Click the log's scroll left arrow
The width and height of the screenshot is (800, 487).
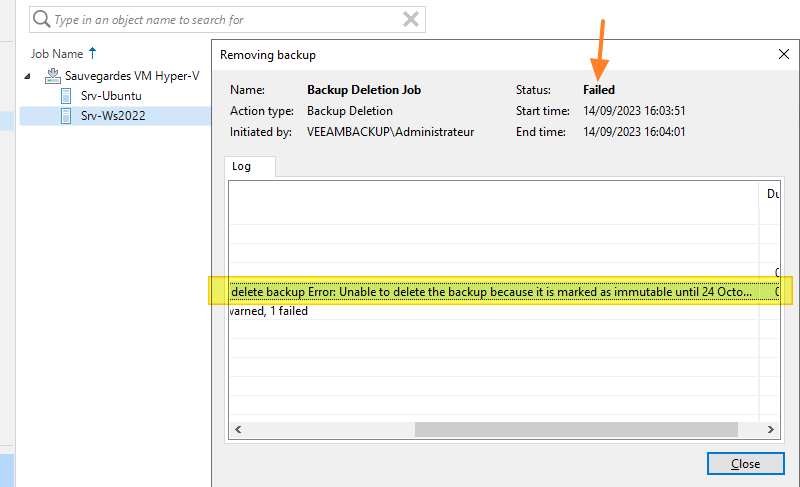click(x=238, y=429)
